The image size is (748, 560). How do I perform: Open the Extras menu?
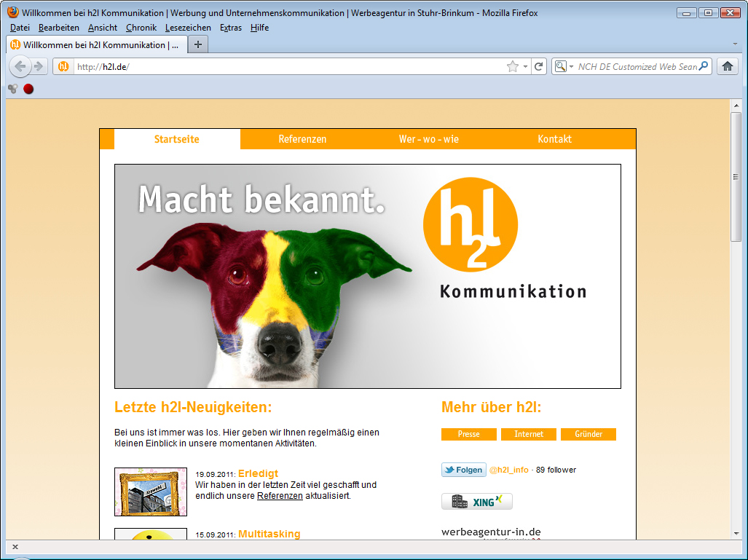click(x=231, y=28)
